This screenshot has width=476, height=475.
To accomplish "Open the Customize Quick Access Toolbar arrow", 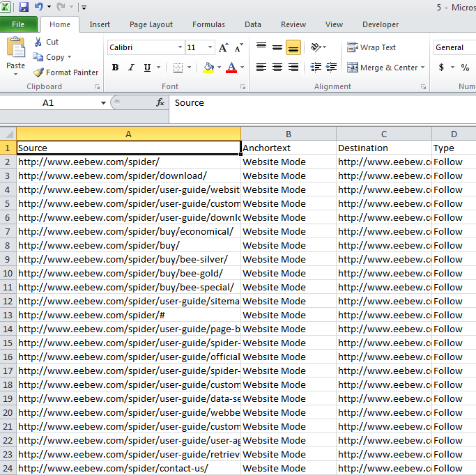I will (x=84, y=7).
